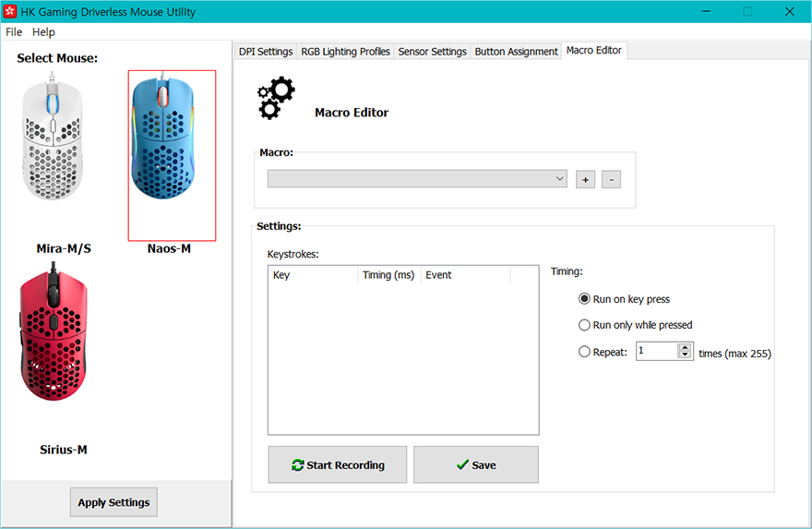The image size is (812, 529).
Task: Click the Start Recording button
Action: coord(338,464)
